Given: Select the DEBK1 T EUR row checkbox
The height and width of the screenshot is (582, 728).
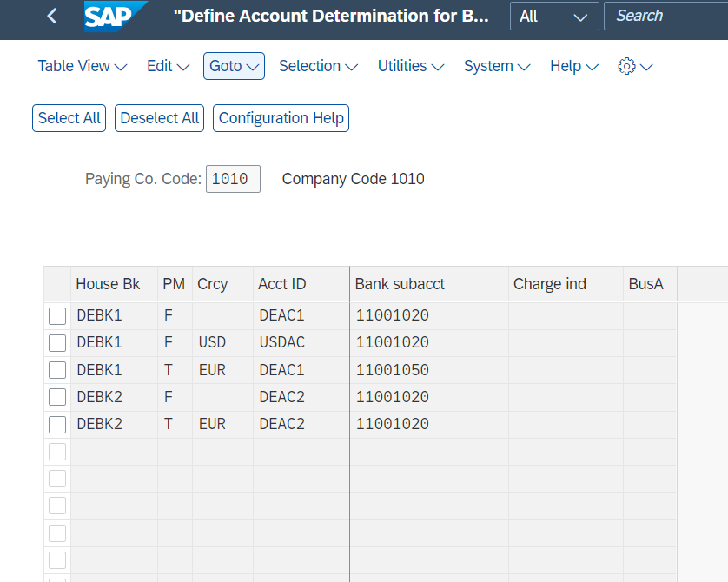Looking at the screenshot, I should [57, 370].
